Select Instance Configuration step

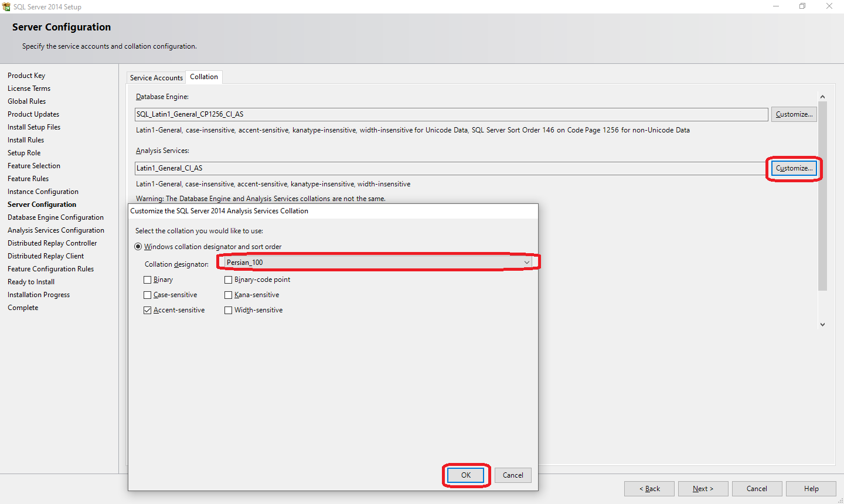point(43,192)
